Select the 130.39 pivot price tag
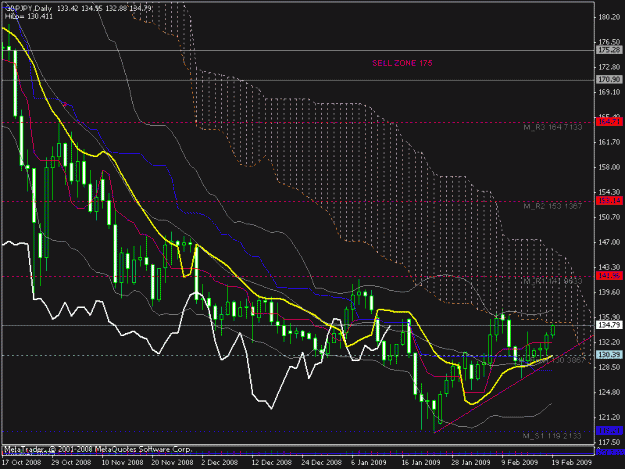Image resolution: width=625 pixels, height=469 pixels. [609, 355]
